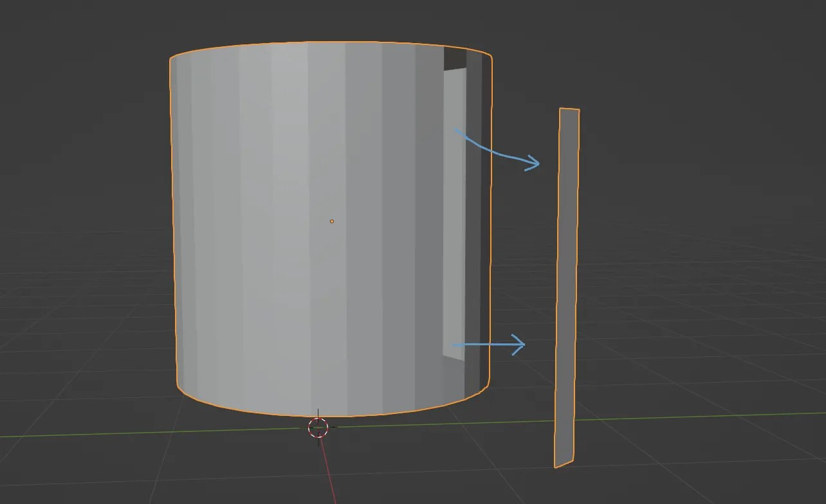Click the 3D cursor at the cylinder's base
The image size is (826, 504).
pos(320,428)
